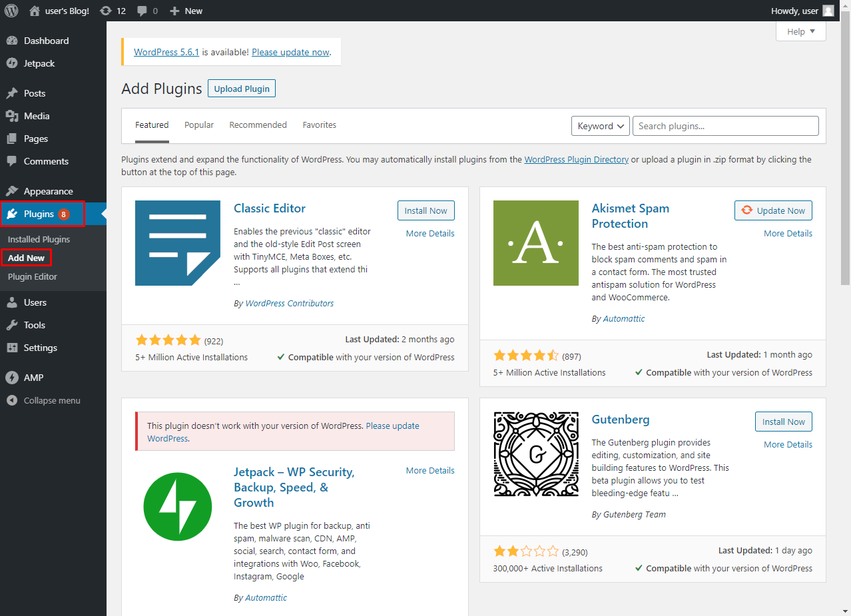The height and width of the screenshot is (616, 851).
Task: Click the Plugins plug icon in sidebar
Action: tap(12, 214)
